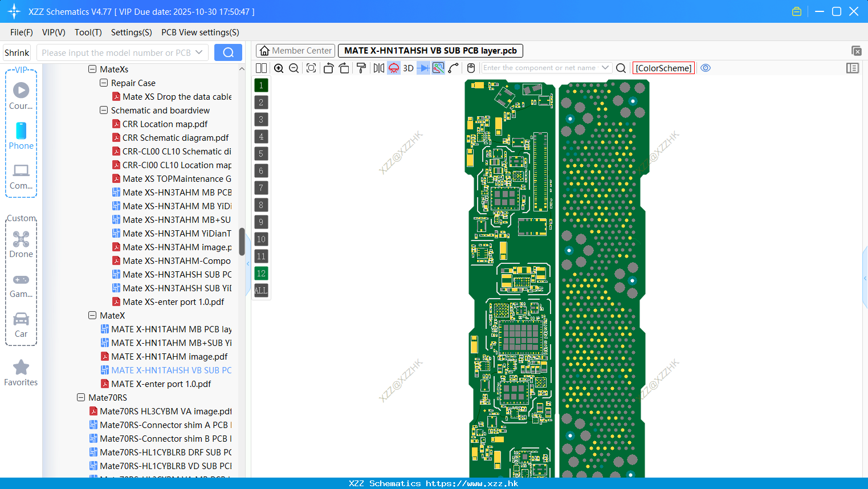The width and height of the screenshot is (868, 489).
Task: Select PCB layer 2
Action: pos(261,103)
